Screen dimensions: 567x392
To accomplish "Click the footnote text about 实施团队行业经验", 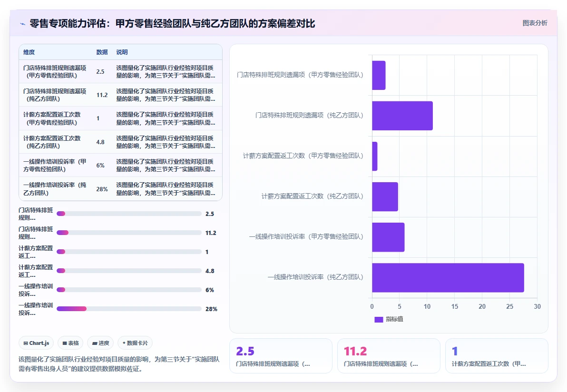I will (x=119, y=364).
